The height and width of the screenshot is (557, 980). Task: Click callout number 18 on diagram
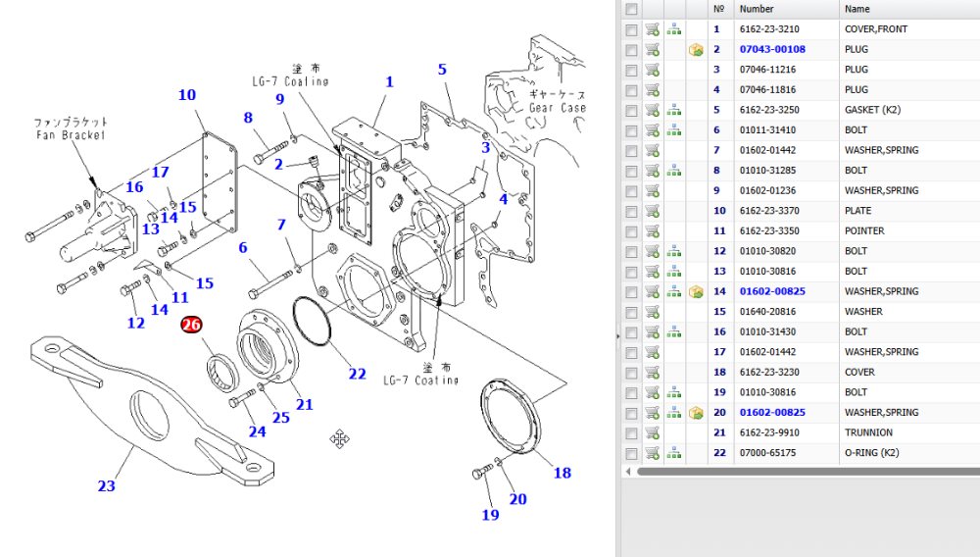(563, 474)
